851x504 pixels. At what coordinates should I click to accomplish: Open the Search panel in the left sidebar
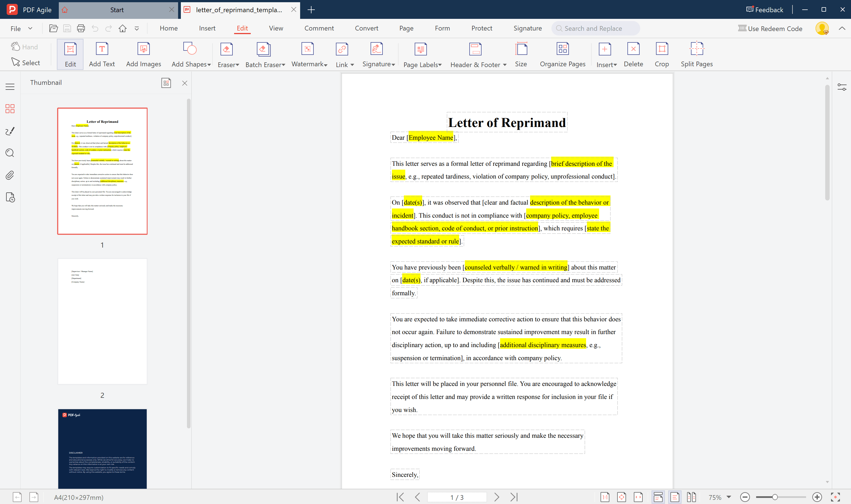[x=10, y=153]
